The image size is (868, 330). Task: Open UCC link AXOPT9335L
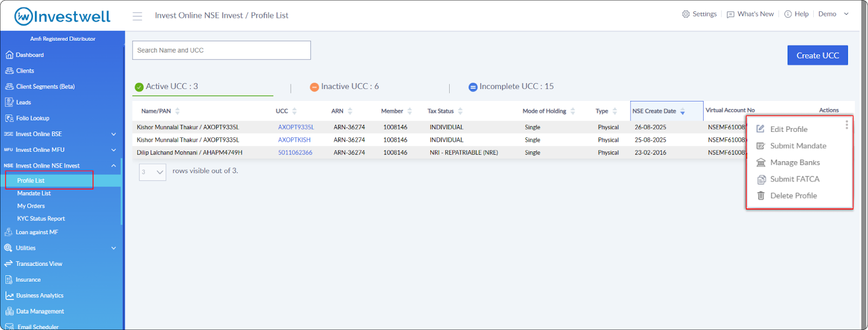296,127
